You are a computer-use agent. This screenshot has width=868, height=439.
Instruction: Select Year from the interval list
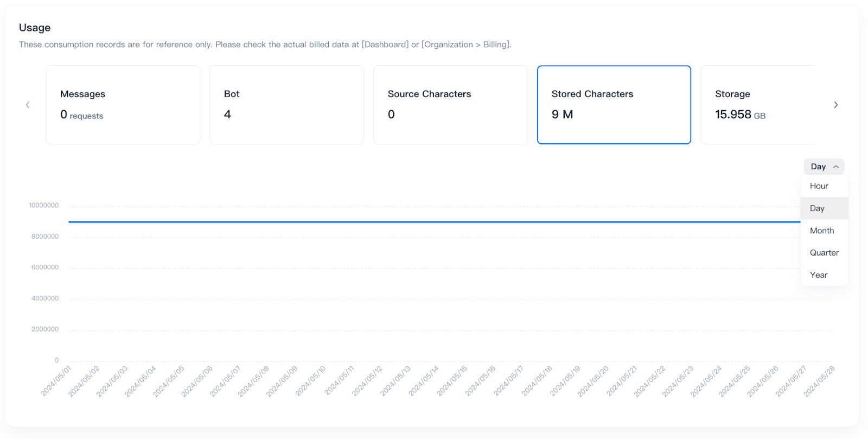point(819,275)
